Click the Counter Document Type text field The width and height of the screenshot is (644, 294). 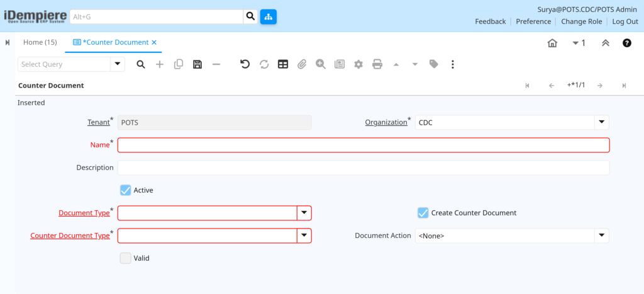click(208, 235)
